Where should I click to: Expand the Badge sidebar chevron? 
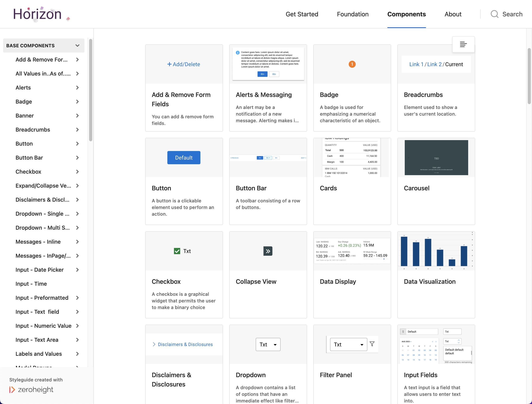[x=77, y=101]
